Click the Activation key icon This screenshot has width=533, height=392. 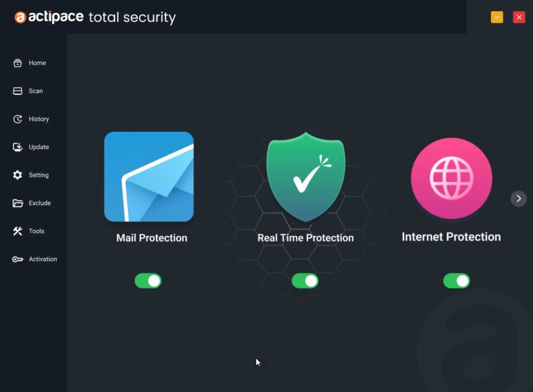coord(17,259)
